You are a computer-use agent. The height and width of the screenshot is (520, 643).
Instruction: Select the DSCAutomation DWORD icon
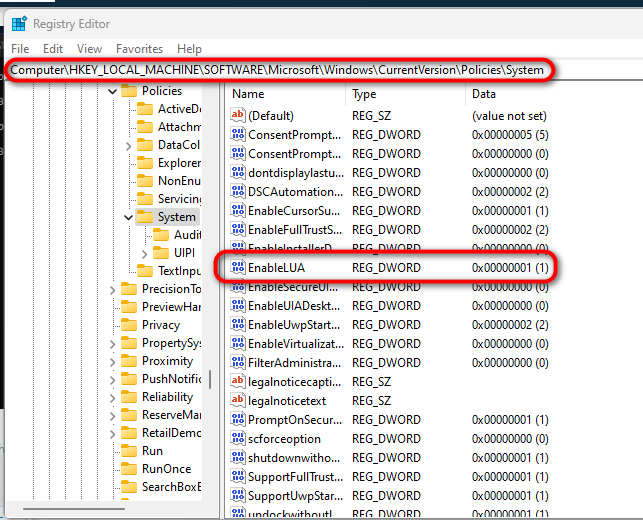click(x=238, y=191)
